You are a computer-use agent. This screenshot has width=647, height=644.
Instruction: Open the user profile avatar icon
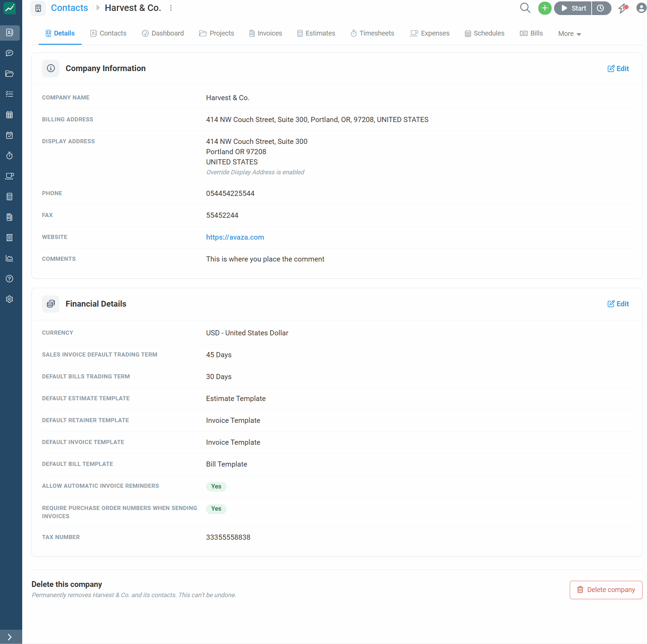pos(641,8)
